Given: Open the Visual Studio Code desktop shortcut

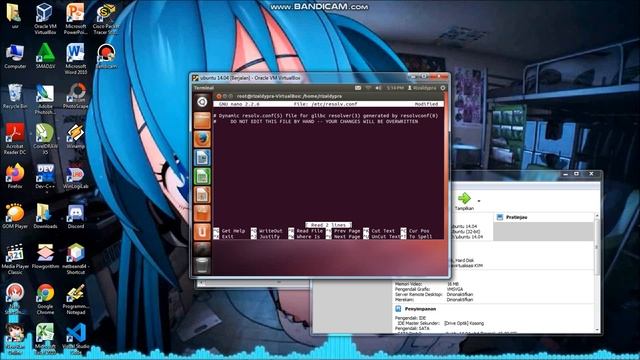Looking at the screenshot, I should pos(76,339).
